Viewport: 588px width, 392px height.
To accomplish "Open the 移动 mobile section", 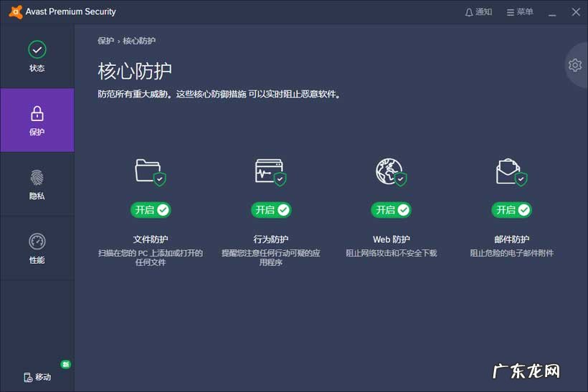I will point(37,377).
